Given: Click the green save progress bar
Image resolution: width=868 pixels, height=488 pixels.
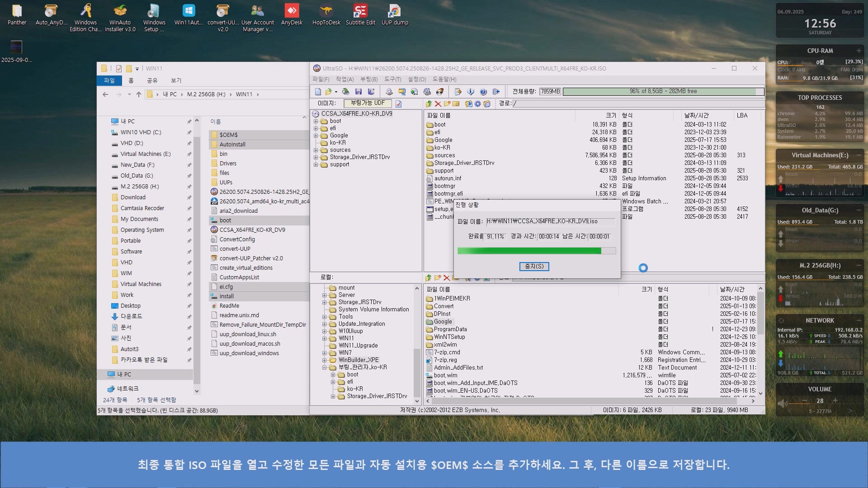Looking at the screenshot, I should [537, 251].
